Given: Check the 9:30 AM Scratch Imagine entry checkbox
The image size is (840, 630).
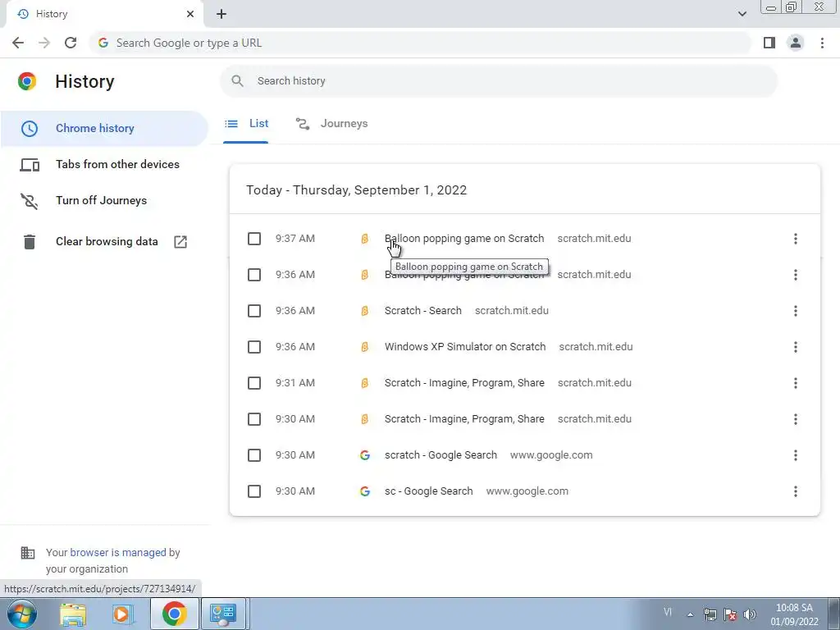Looking at the screenshot, I should point(254,419).
